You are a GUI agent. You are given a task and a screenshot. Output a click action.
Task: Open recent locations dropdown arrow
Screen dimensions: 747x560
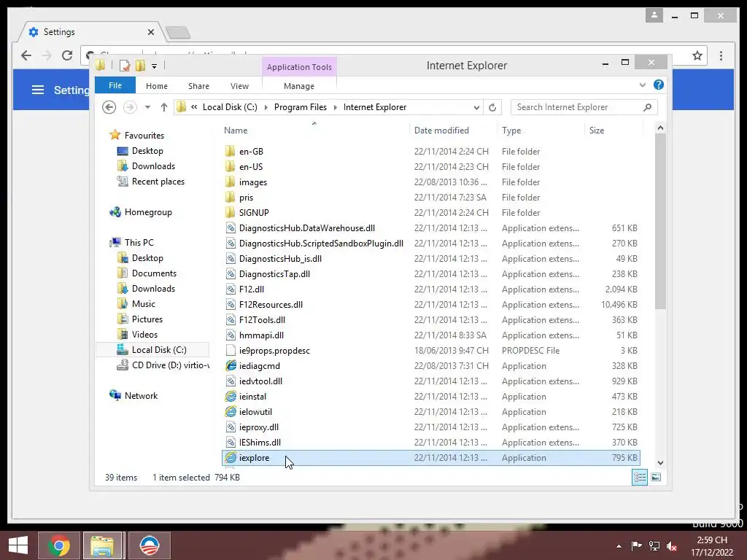[147, 108]
